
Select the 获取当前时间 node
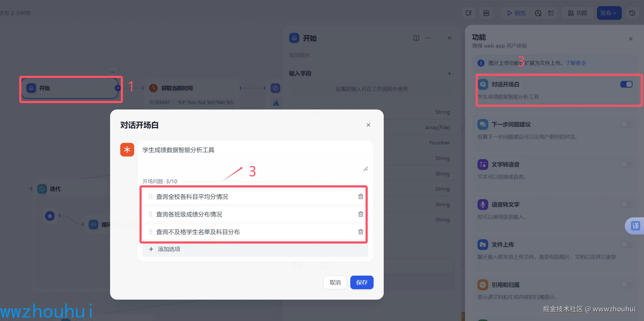pos(192,88)
